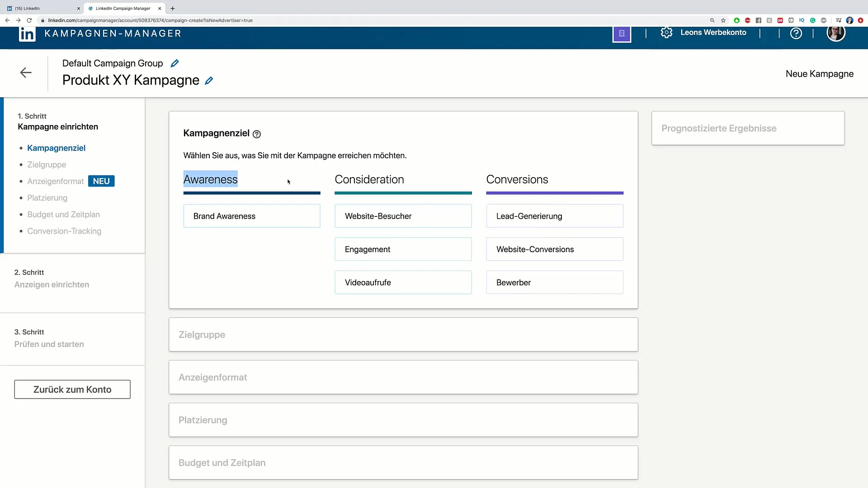Expand the Zielgruppe section
Screen dimensions: 868x488
click(x=403, y=335)
